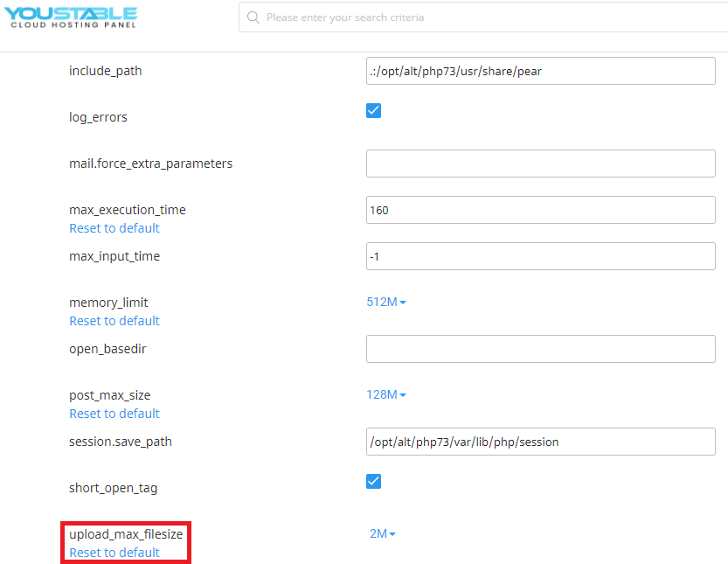Image resolution: width=728 pixels, height=564 pixels.
Task: Click the YouStable logo
Action: 73,17
